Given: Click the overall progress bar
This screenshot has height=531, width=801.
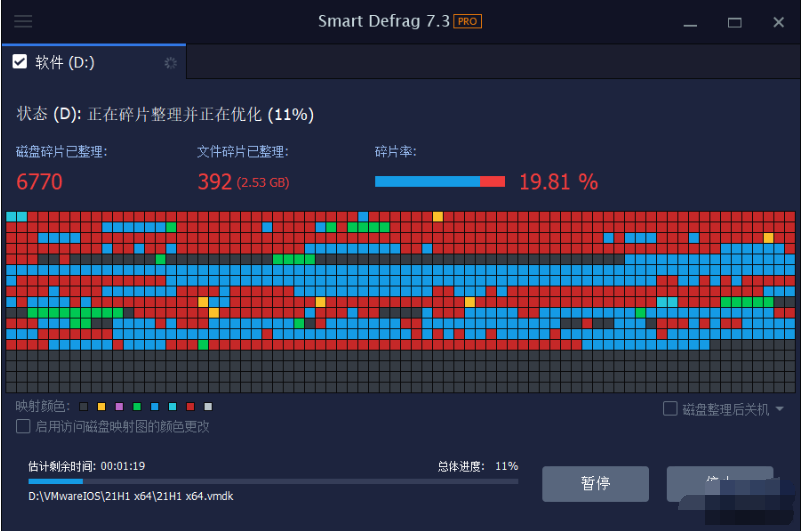Looking at the screenshot, I should (x=273, y=481).
